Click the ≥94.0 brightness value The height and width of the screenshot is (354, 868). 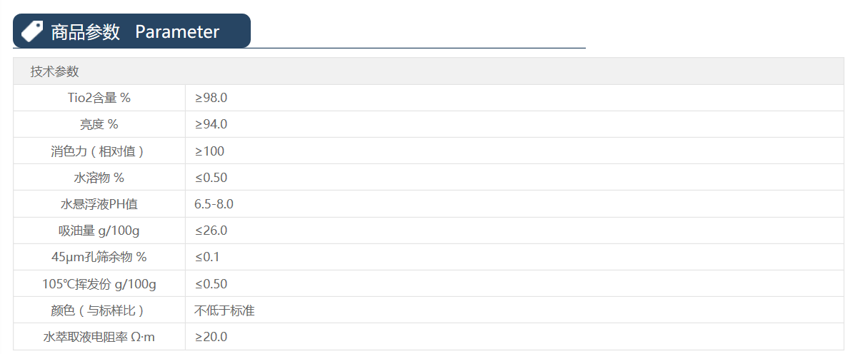click(x=211, y=124)
